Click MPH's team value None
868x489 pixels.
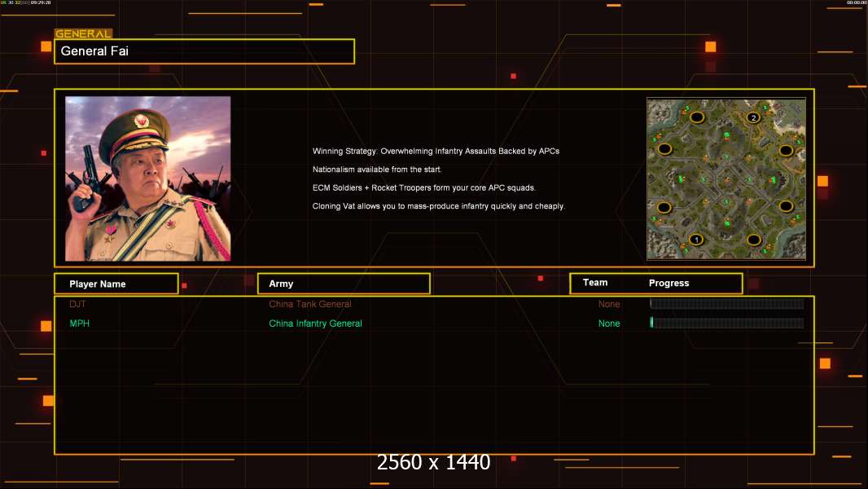[x=609, y=324]
